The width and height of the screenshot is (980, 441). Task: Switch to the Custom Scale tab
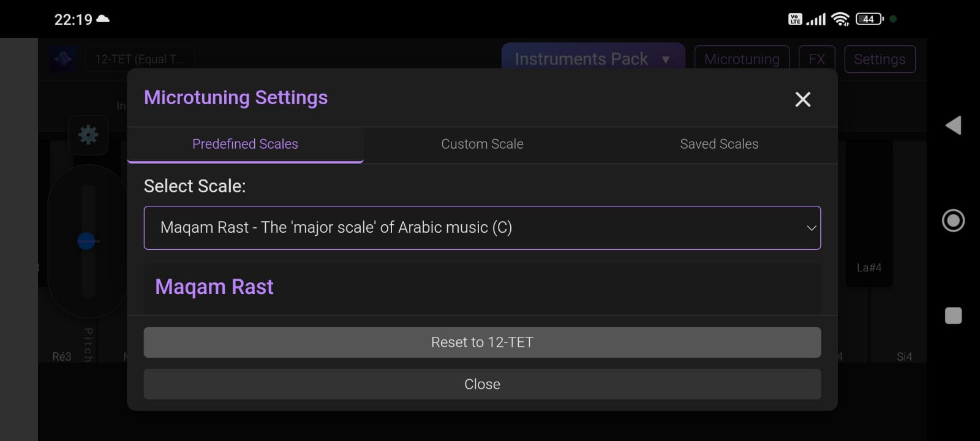(x=482, y=144)
